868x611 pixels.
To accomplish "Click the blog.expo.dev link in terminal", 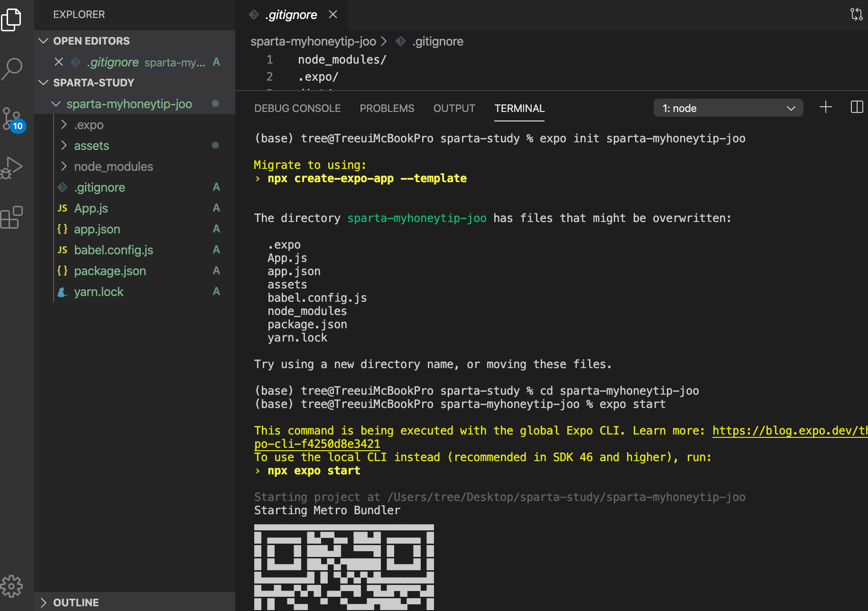I will coord(790,431).
